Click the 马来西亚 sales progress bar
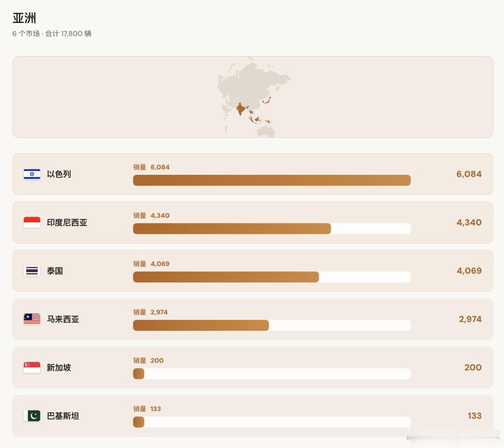 (x=272, y=325)
